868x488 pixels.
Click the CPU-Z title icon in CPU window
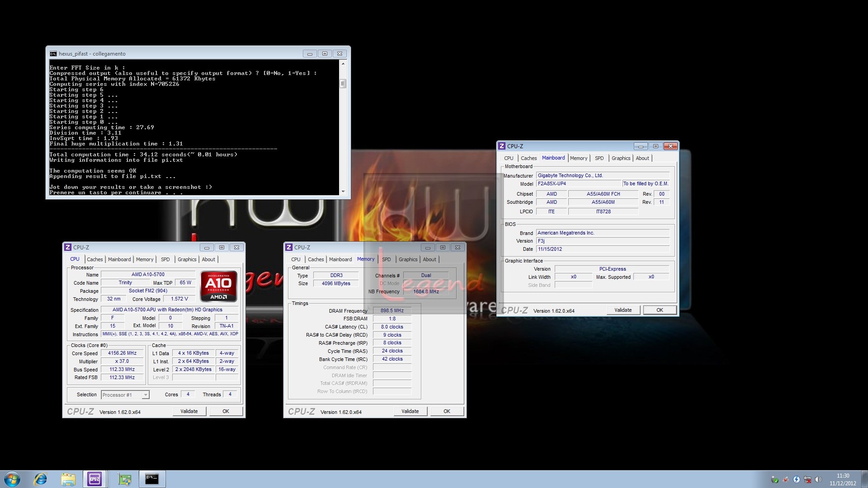coord(68,247)
